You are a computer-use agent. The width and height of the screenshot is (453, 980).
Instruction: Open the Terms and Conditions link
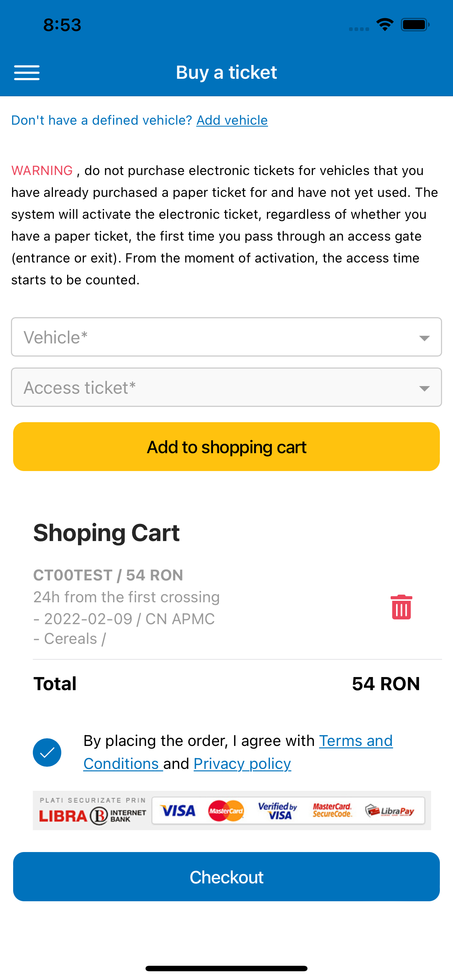tap(238, 752)
